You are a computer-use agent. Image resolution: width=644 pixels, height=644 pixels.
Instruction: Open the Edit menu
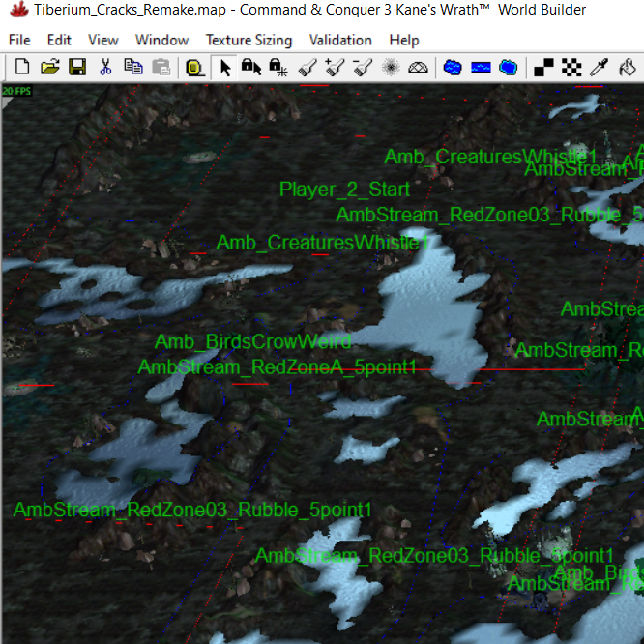point(59,40)
